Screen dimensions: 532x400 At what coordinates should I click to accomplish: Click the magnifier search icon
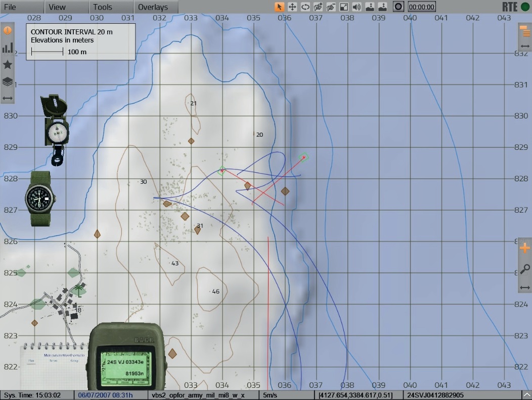(x=524, y=269)
